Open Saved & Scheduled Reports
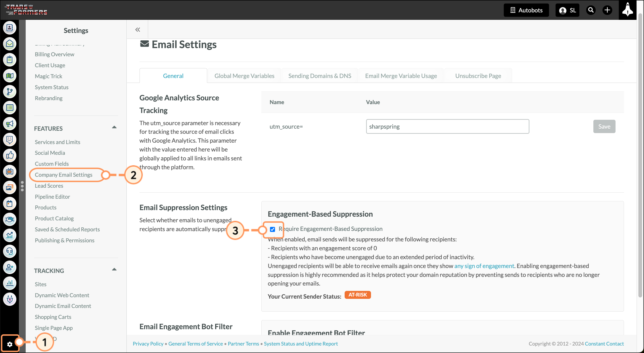This screenshot has width=644, height=353. [x=67, y=229]
